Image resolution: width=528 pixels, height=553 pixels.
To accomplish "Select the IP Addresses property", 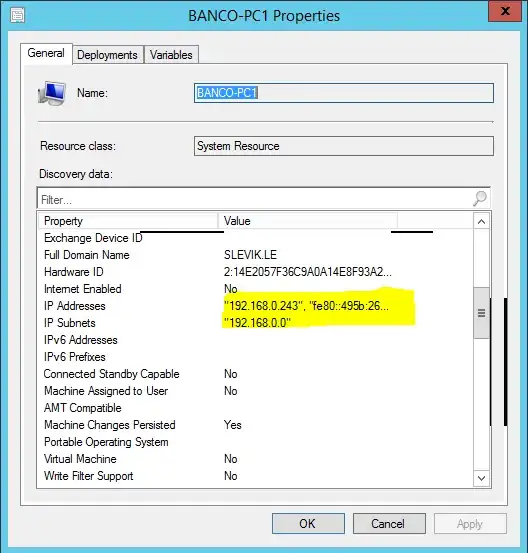I will (x=75, y=306).
